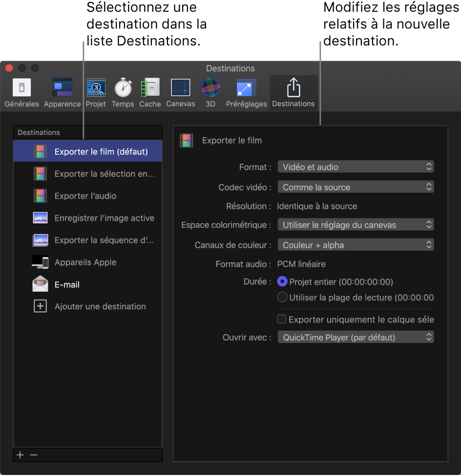Viewport: 461px width, 476px height.
Task: Enable exporting only the selected layer
Action: (282, 319)
